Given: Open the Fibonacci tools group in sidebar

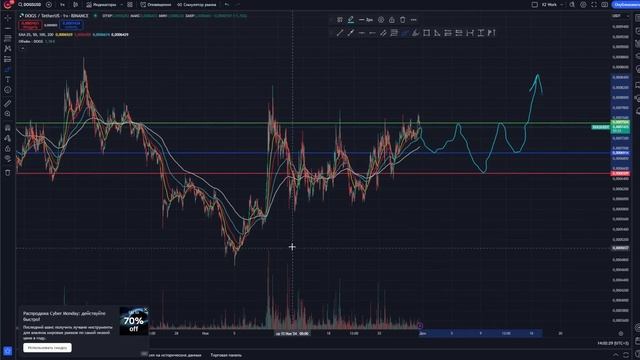Looking at the screenshot, I should pyautogui.click(x=8, y=38).
